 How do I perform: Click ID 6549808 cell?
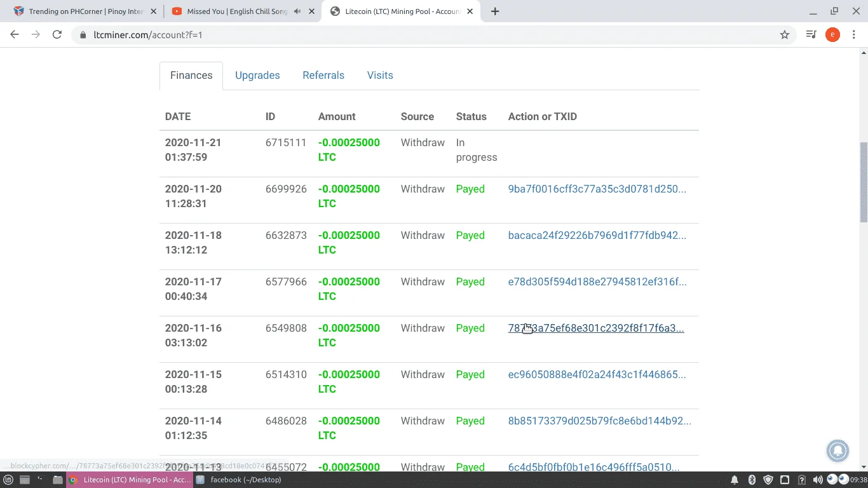(x=286, y=329)
